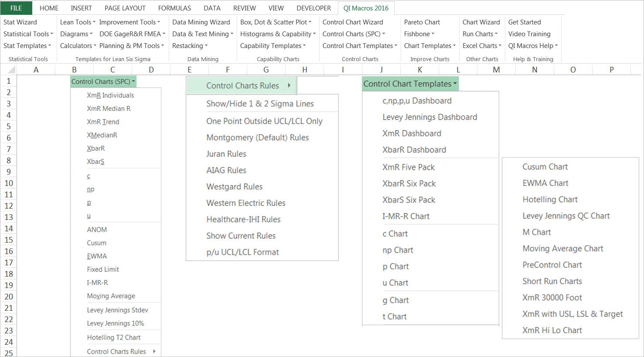
Task: Open the PAGE LAYOUT tab
Action: 125,8
